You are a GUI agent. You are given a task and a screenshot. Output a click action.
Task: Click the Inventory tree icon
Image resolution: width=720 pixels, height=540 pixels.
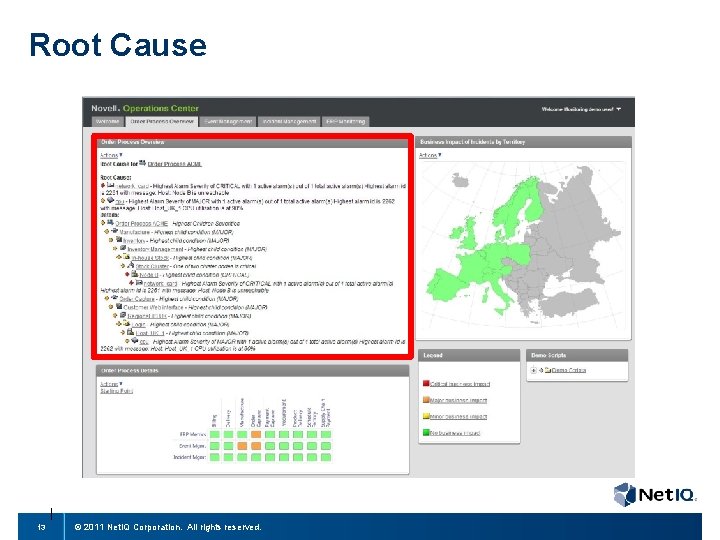[119, 240]
